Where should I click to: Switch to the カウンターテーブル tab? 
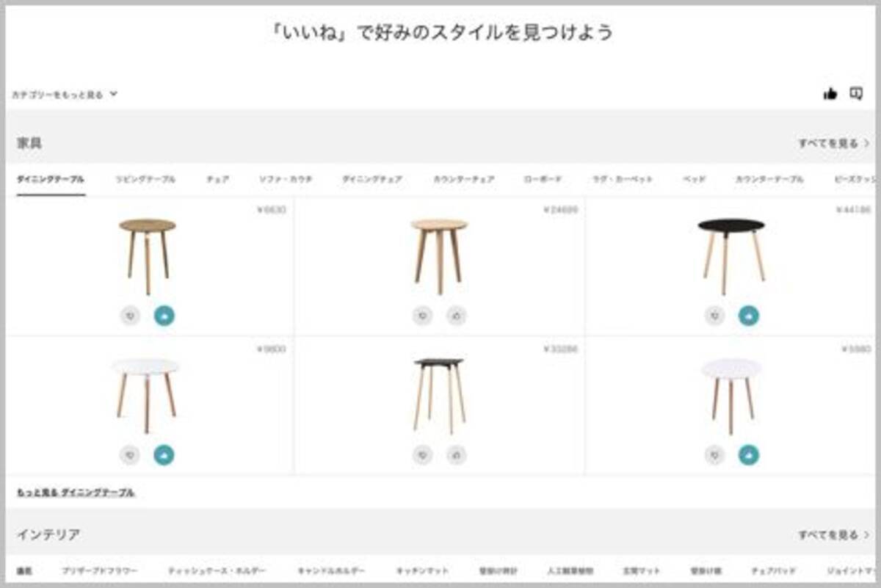769,179
